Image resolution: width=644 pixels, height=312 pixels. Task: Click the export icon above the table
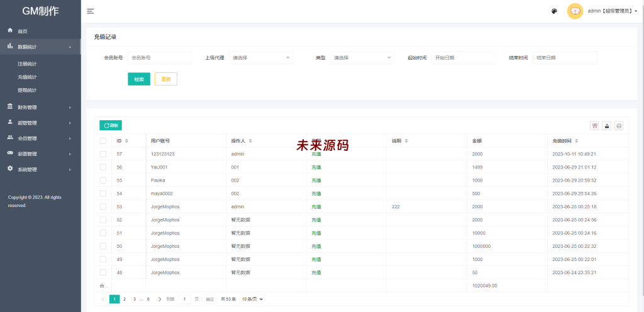click(607, 126)
